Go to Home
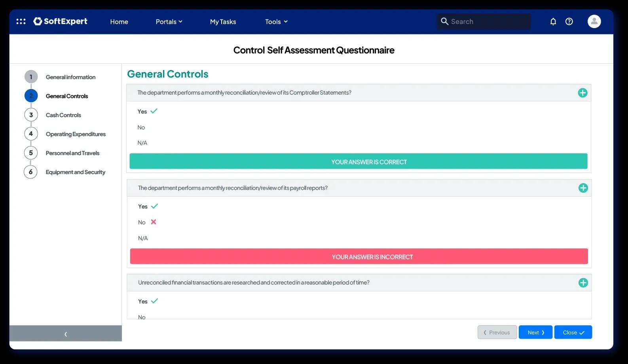This screenshot has width=628, height=364. pos(119,22)
